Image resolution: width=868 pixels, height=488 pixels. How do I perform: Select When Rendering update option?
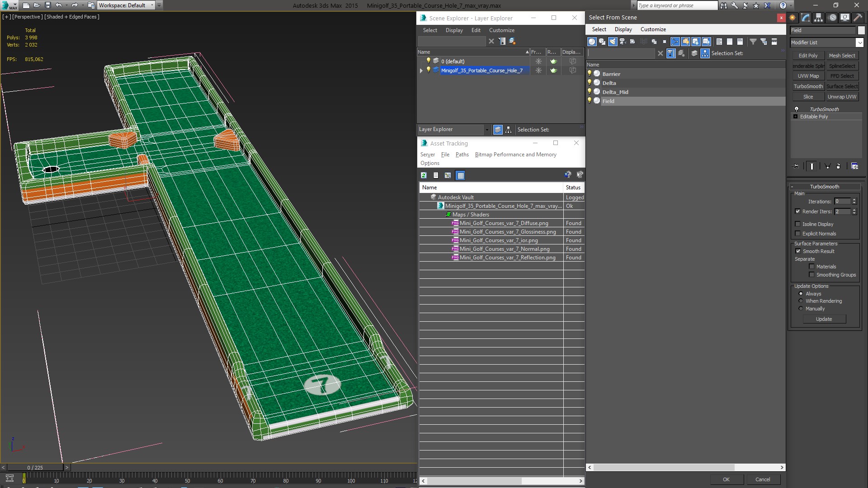click(x=801, y=300)
